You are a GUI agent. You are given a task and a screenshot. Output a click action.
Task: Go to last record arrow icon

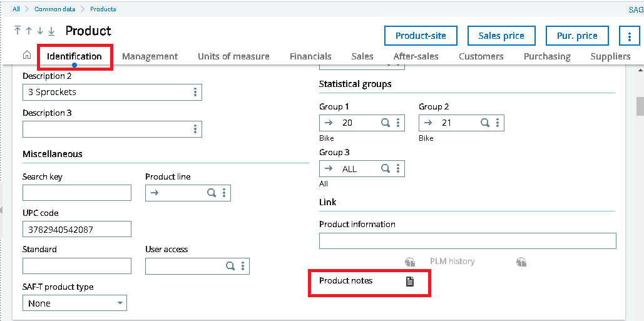pyautogui.click(x=51, y=31)
